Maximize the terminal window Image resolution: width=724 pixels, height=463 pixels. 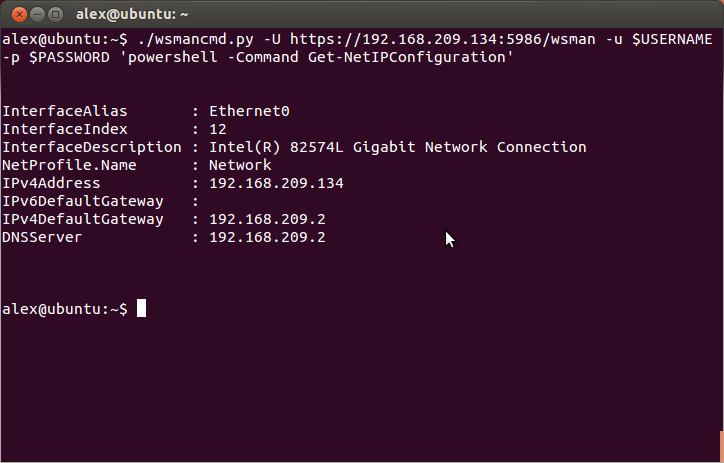pos(55,14)
